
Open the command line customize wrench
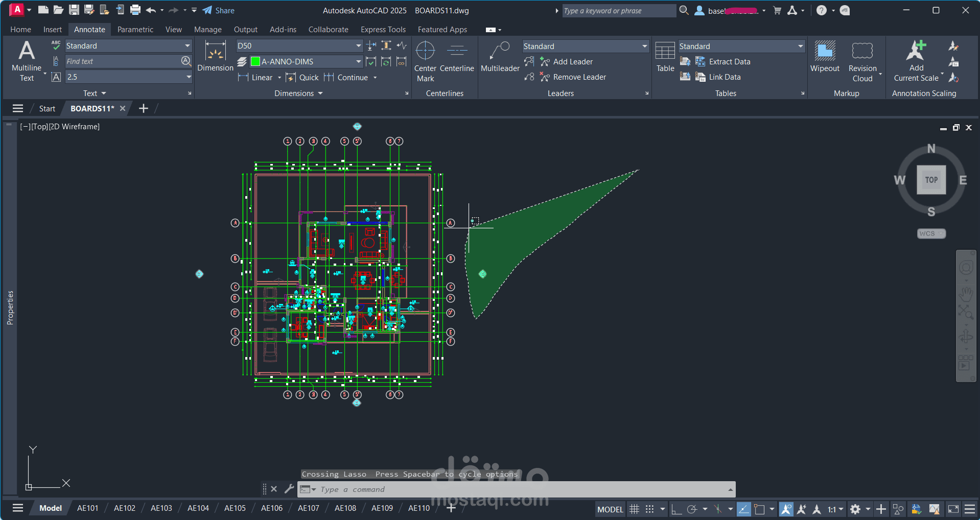click(289, 489)
